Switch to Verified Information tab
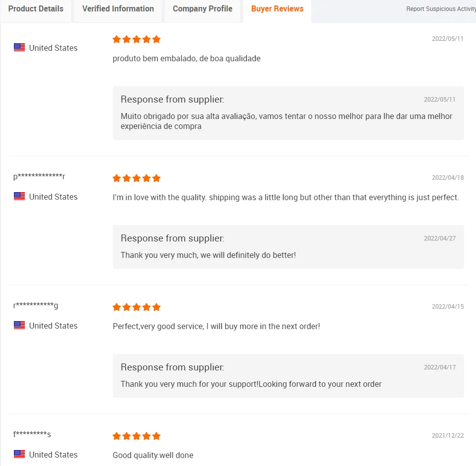This screenshot has height=466, width=476. [x=118, y=9]
